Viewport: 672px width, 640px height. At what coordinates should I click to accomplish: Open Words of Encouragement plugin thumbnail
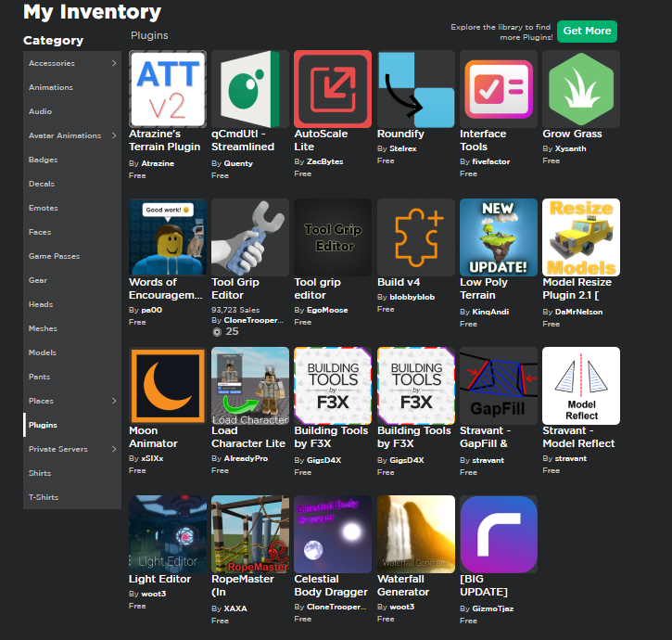point(168,237)
